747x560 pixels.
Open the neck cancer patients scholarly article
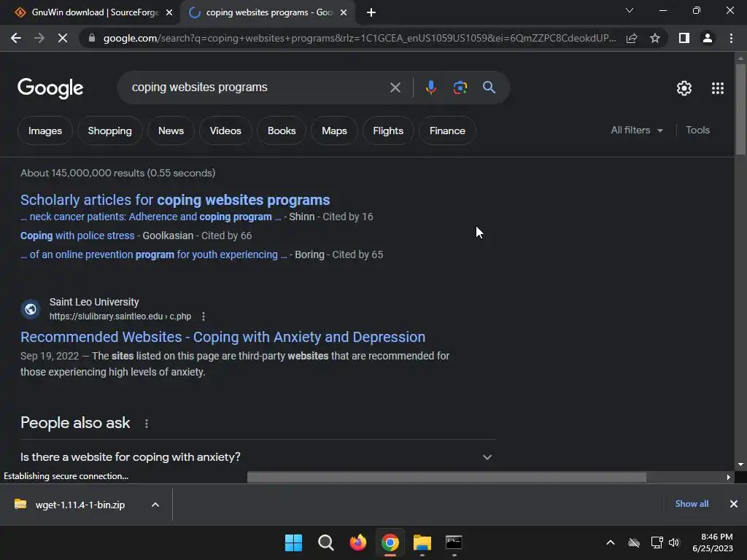pos(150,217)
